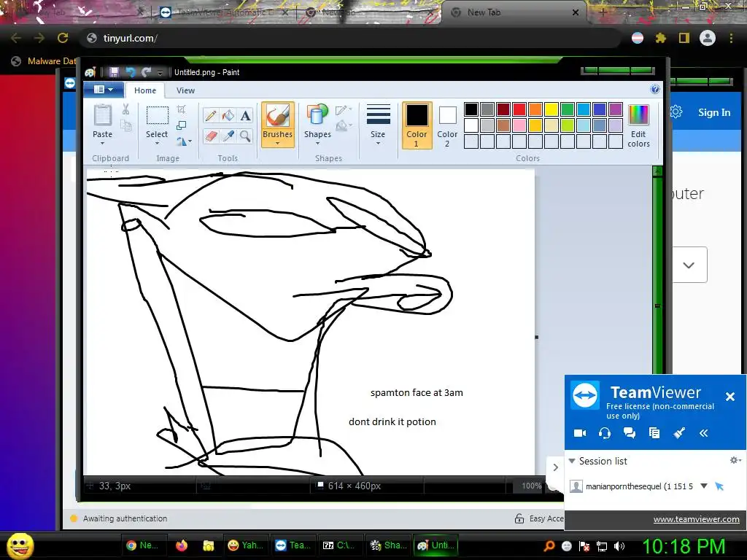Click the Crop icon in Image group
Viewport: 747px width, 560px height.
181,109
